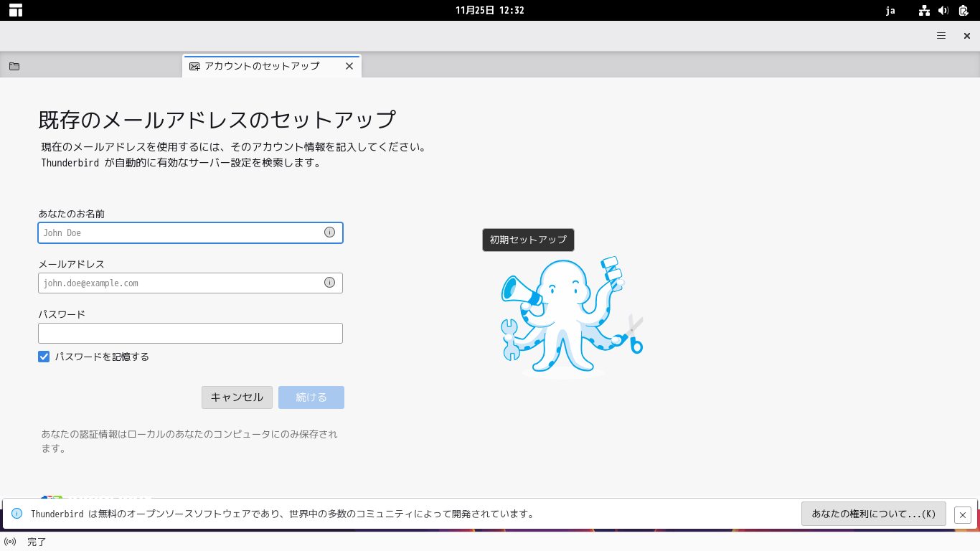Screen dimensions: 980x551
Task: Show info icon in メールアドレス field
Action: [x=329, y=283]
